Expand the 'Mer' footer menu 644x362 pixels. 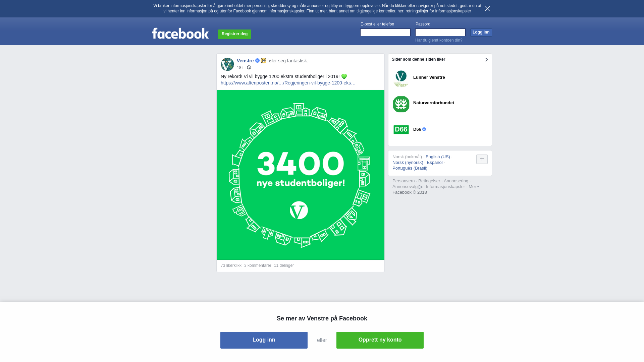pos(474,187)
